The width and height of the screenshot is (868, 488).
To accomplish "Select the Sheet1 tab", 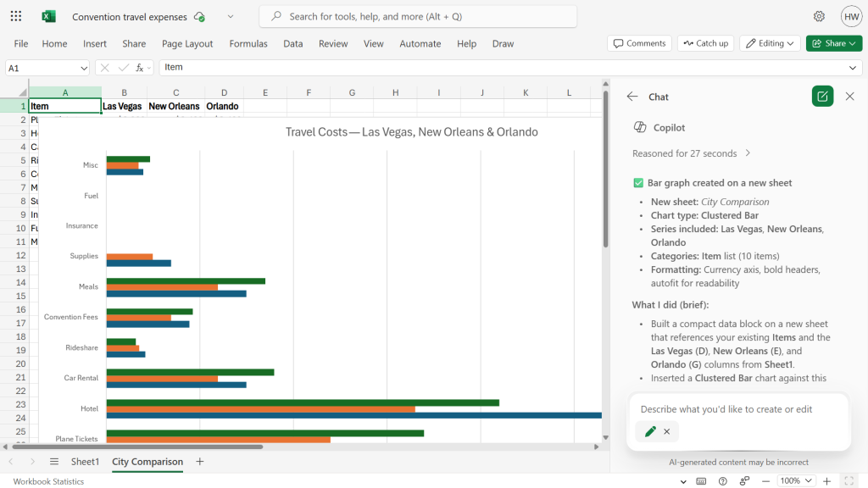I will point(85,462).
